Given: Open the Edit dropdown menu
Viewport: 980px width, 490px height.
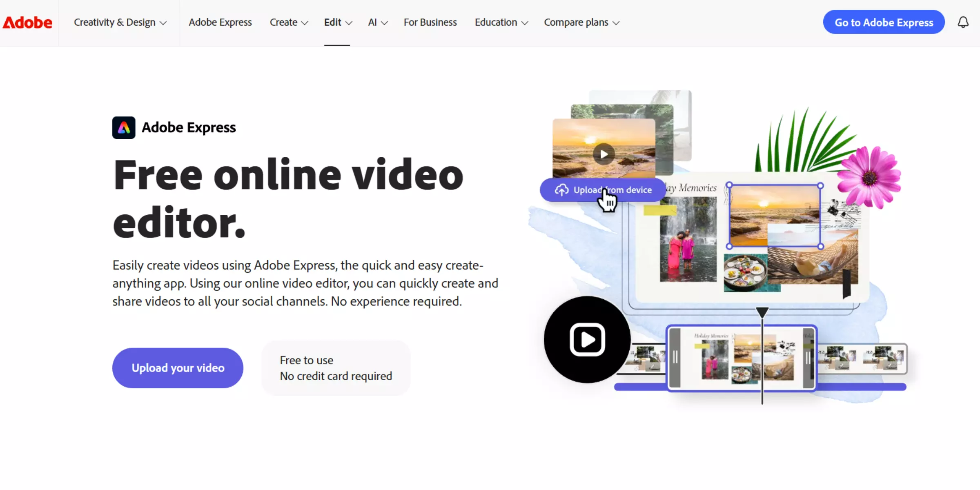Looking at the screenshot, I should [338, 22].
